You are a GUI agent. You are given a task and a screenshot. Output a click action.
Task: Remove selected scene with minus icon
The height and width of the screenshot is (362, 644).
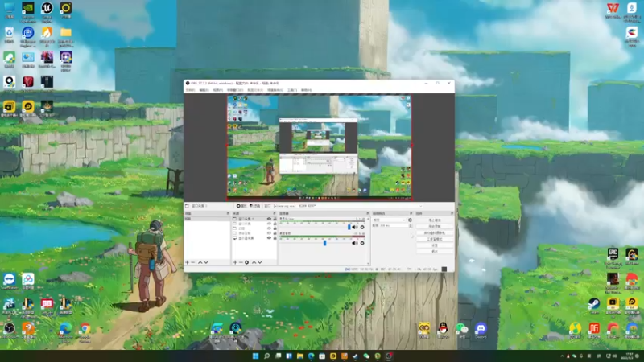[x=193, y=262]
